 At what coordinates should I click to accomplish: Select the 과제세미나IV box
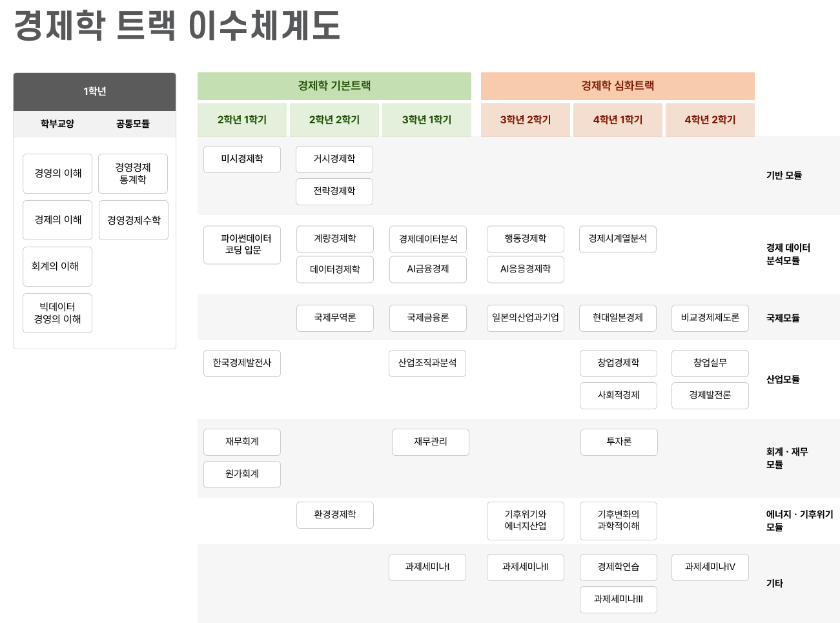click(710, 567)
